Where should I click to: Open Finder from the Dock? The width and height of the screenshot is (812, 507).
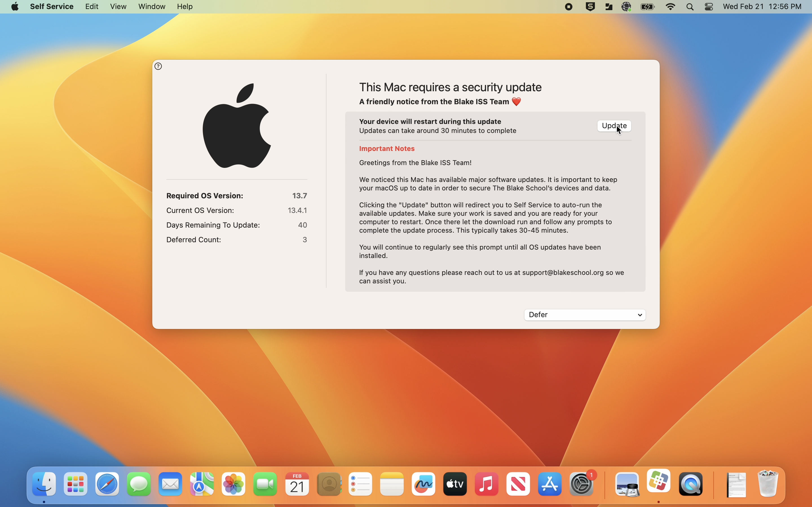click(44, 484)
